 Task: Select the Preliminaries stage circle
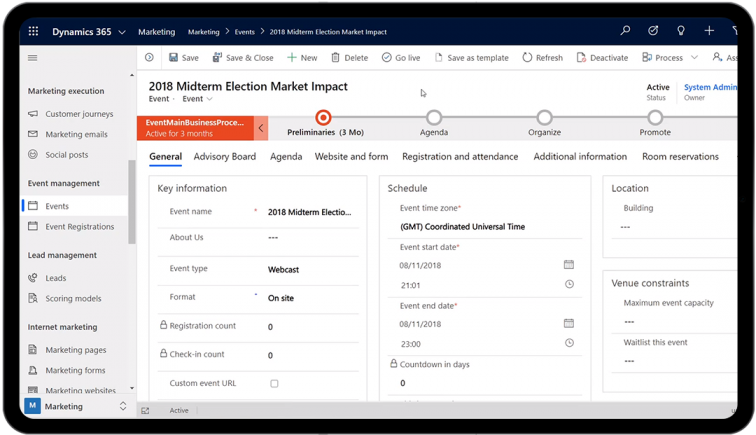pyautogui.click(x=323, y=118)
